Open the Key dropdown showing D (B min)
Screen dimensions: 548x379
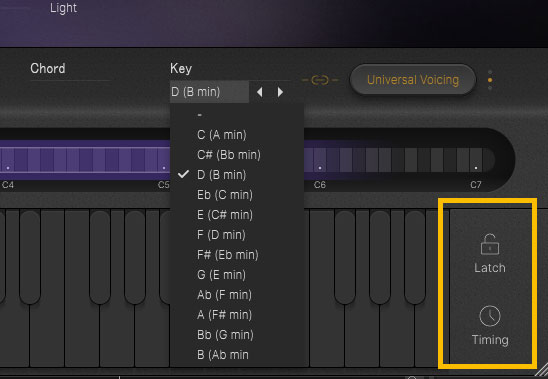[x=209, y=92]
